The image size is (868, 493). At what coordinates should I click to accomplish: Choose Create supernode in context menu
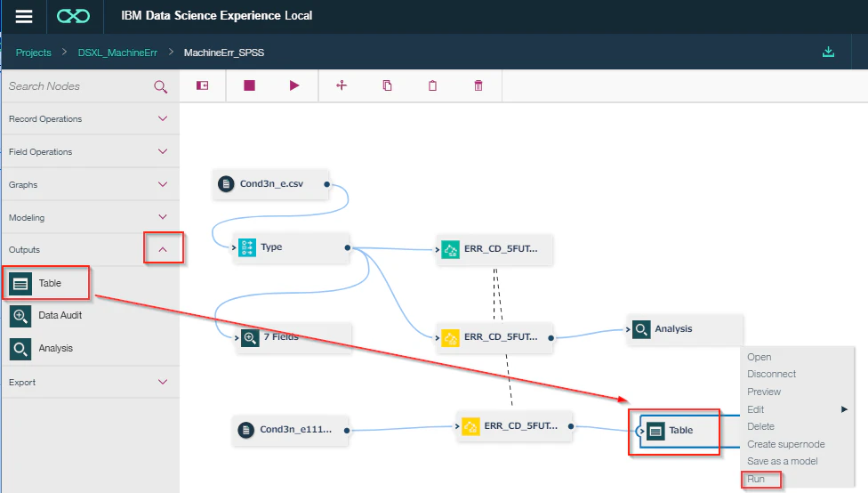[x=786, y=444]
